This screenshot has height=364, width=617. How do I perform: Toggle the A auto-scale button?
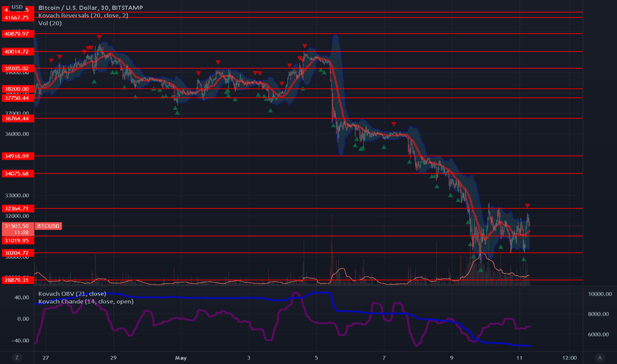(600, 357)
